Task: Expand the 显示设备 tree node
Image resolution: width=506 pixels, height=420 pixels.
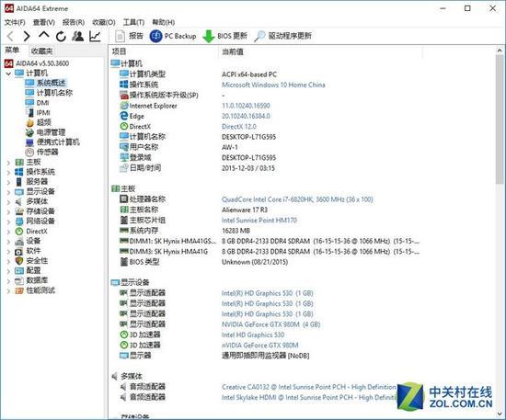Action: click(x=8, y=192)
